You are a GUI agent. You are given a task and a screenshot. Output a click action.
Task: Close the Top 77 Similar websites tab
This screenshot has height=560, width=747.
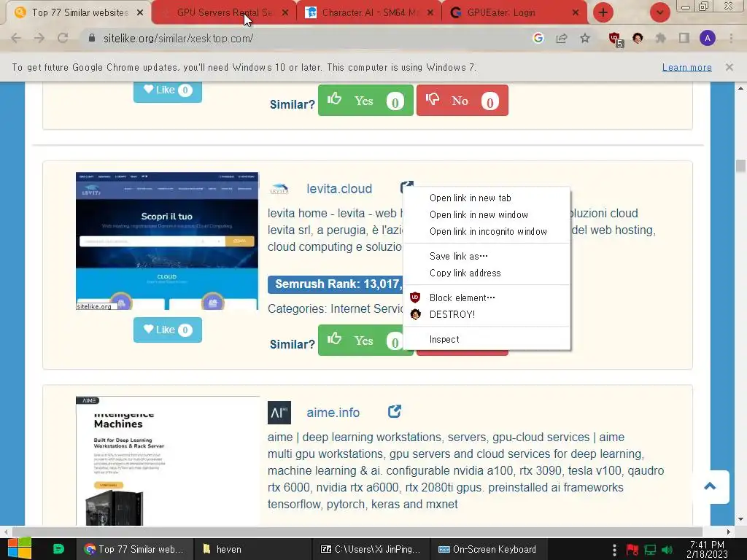pos(140,13)
